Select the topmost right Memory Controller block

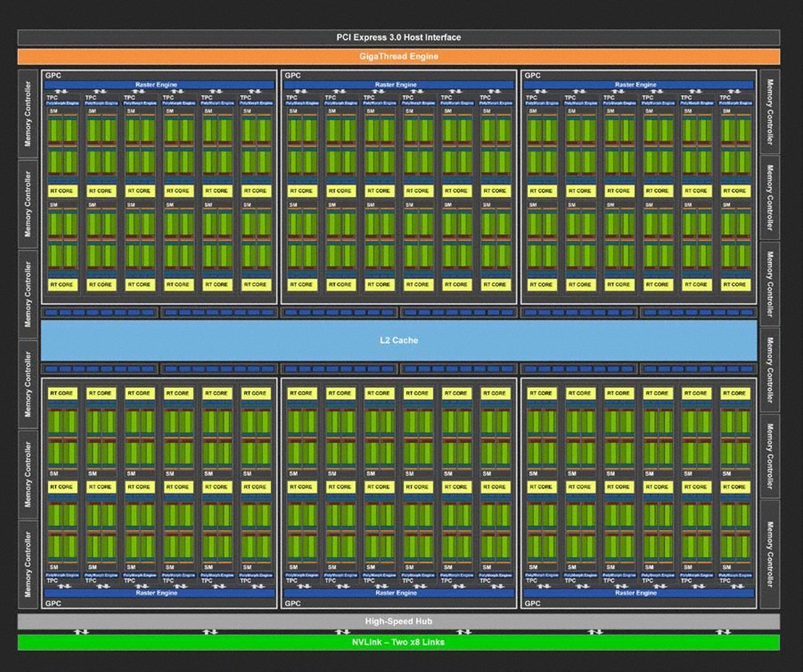pos(770,112)
